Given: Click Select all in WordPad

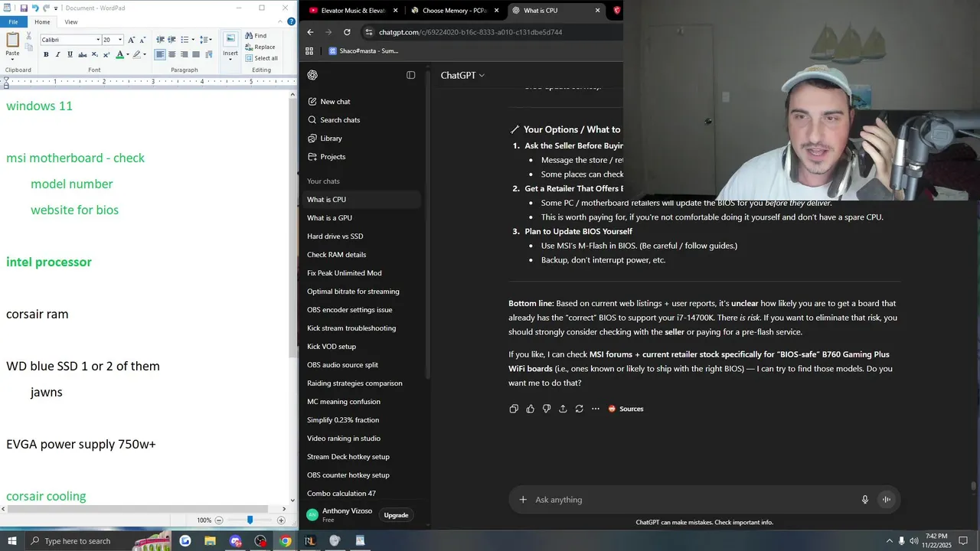Looking at the screenshot, I should [x=261, y=58].
